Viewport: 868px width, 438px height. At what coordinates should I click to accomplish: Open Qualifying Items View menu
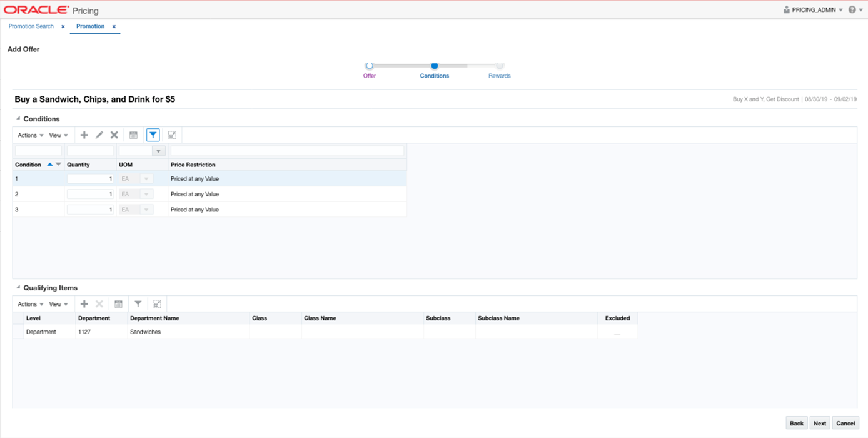[x=59, y=304]
